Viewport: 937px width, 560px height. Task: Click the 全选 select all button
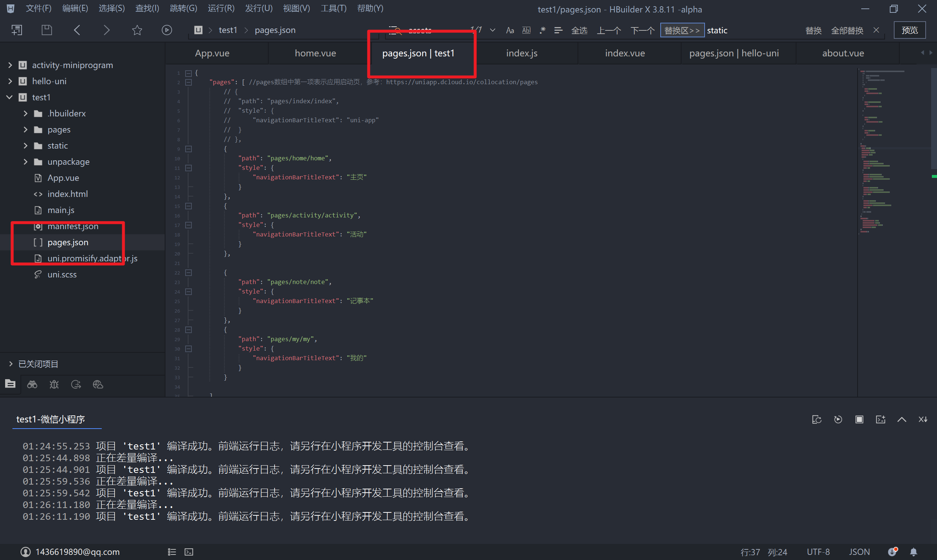[579, 31]
